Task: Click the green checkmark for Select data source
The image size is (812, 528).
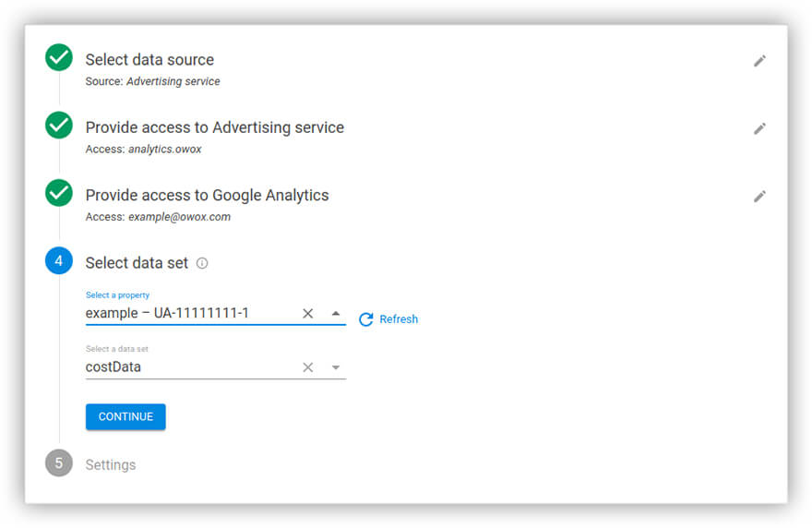Action: point(59,58)
